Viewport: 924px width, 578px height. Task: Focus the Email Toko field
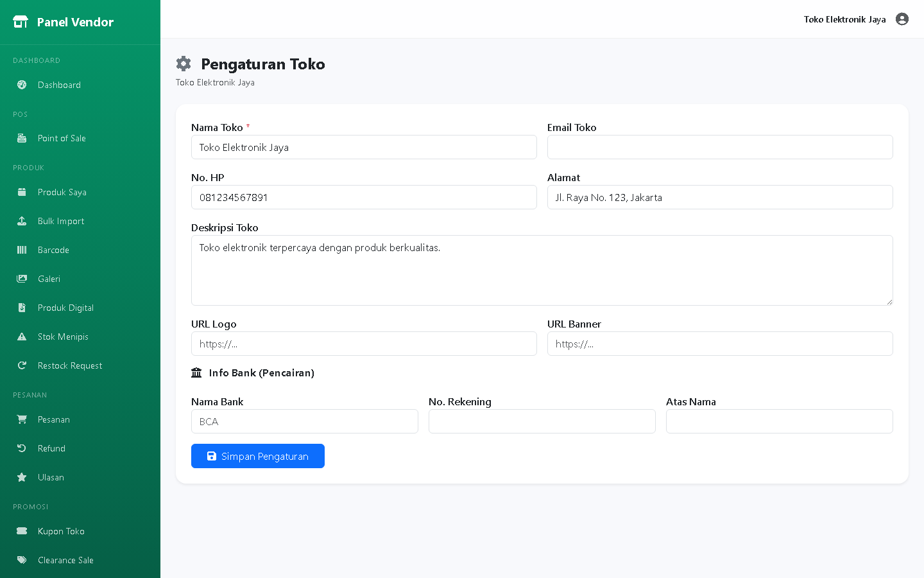(x=720, y=147)
